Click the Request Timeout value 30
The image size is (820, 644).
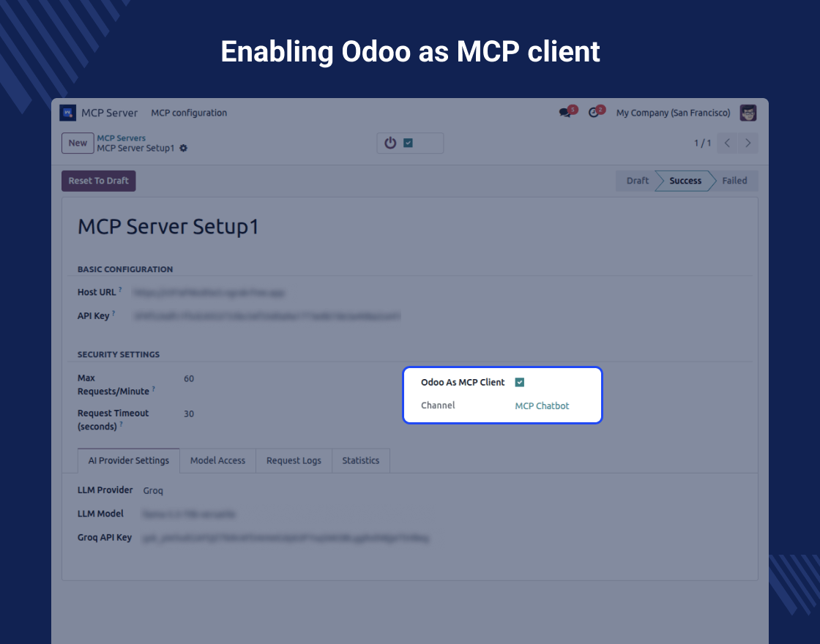[x=189, y=414]
